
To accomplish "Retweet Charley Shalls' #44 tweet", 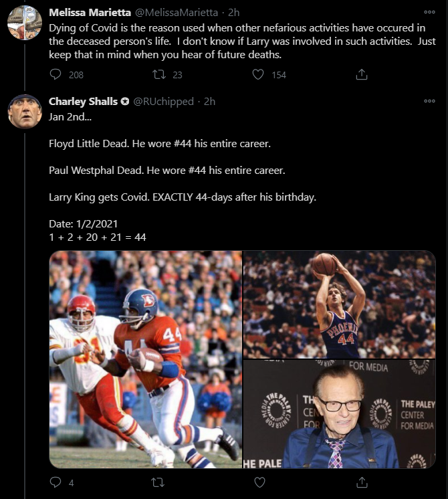I will tap(158, 482).
